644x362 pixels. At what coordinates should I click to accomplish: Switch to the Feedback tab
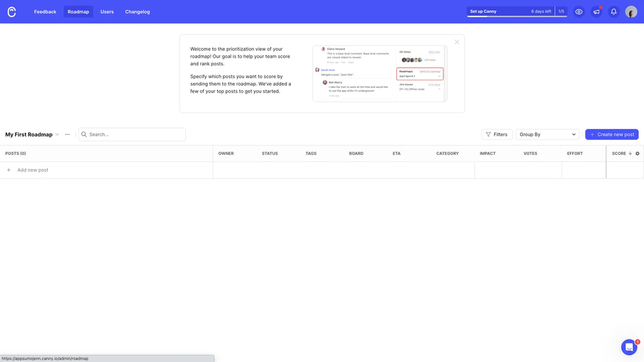[x=45, y=12]
